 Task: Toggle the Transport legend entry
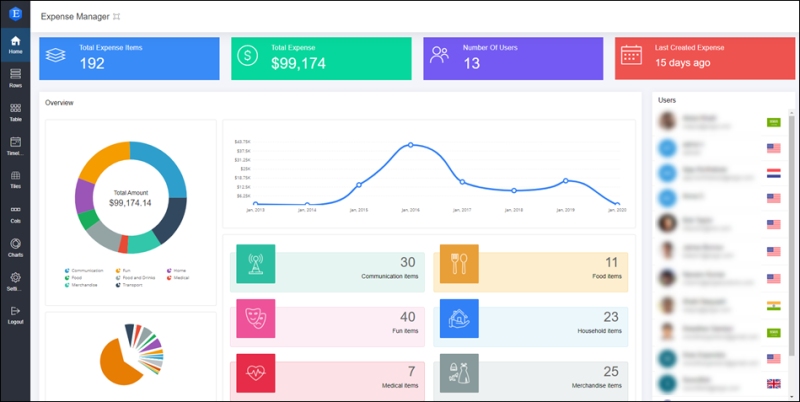pos(129,285)
